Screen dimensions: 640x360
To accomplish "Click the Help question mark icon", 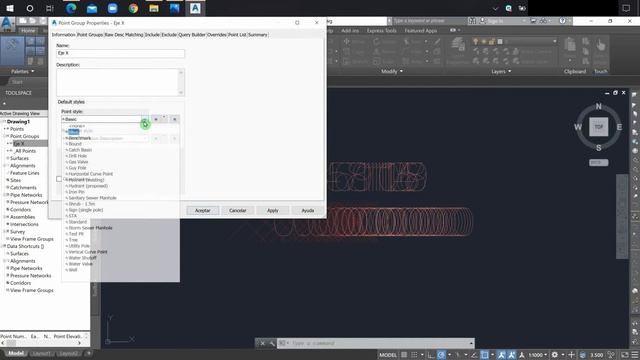I will coord(562,20).
